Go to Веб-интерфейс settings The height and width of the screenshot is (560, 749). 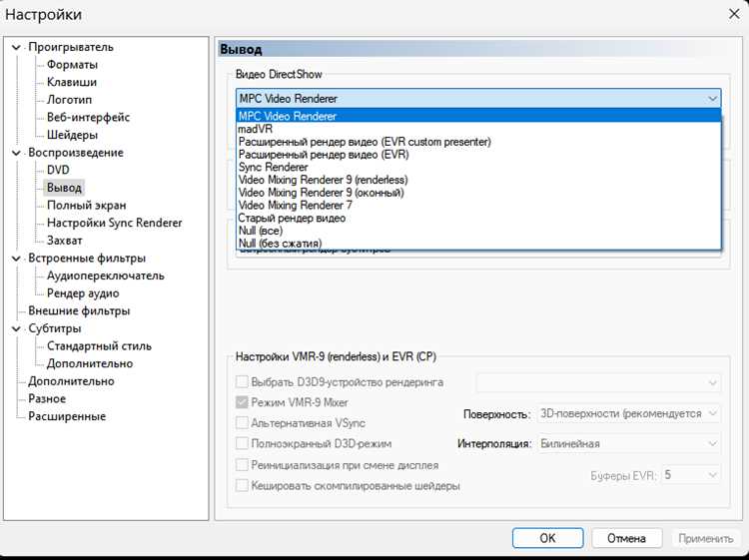coord(88,118)
